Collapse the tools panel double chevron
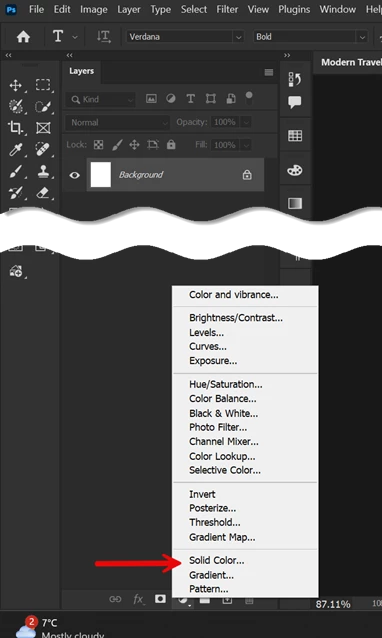 pyautogui.click(x=9, y=55)
